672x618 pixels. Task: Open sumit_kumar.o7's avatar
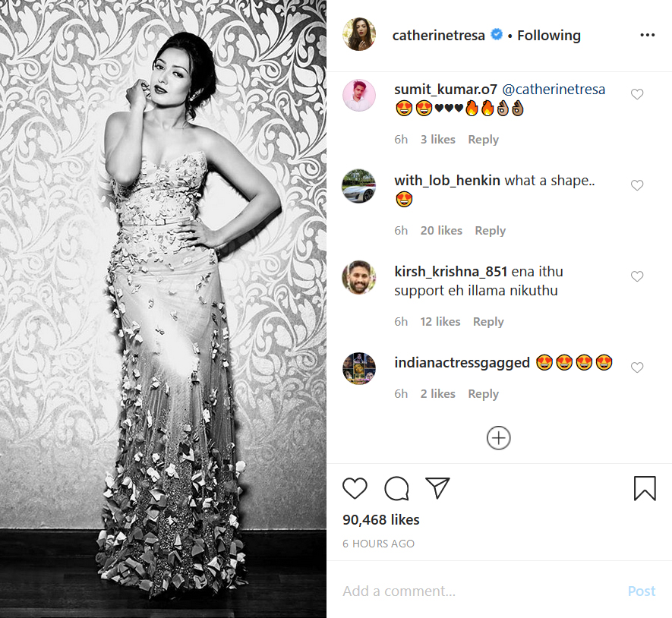(359, 96)
